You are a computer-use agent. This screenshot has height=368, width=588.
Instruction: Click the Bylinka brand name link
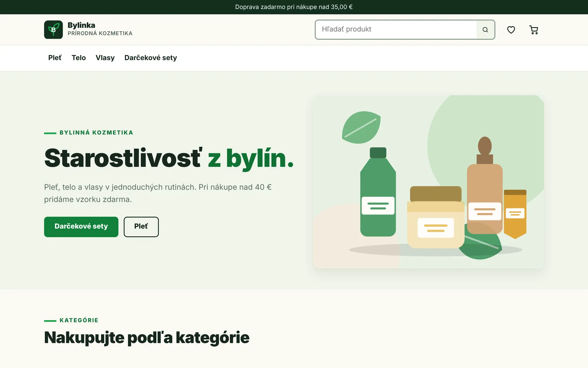[81, 25]
